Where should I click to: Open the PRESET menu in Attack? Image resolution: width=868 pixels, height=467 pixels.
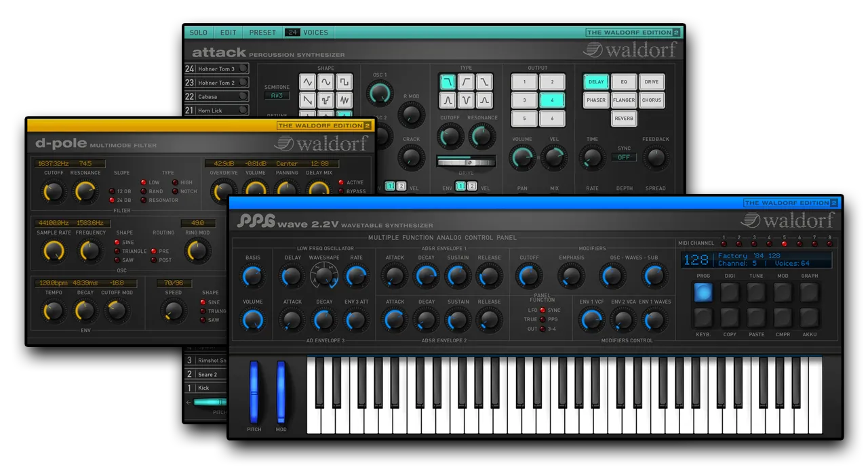click(x=262, y=33)
